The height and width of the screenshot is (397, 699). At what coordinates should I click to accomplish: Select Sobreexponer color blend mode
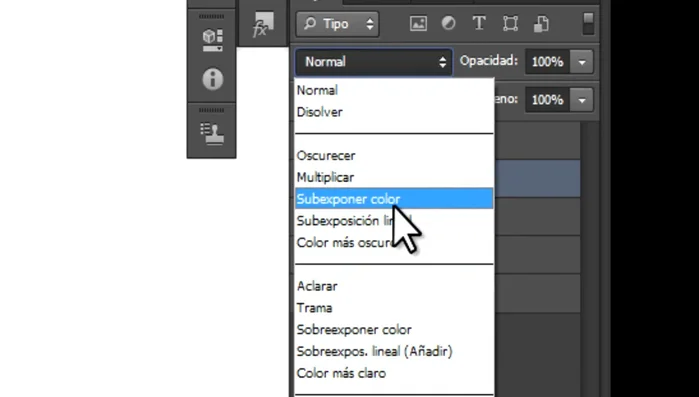click(x=394, y=330)
